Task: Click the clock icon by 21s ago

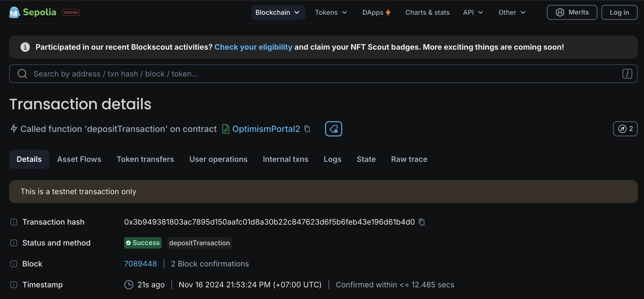Action: 129,285
